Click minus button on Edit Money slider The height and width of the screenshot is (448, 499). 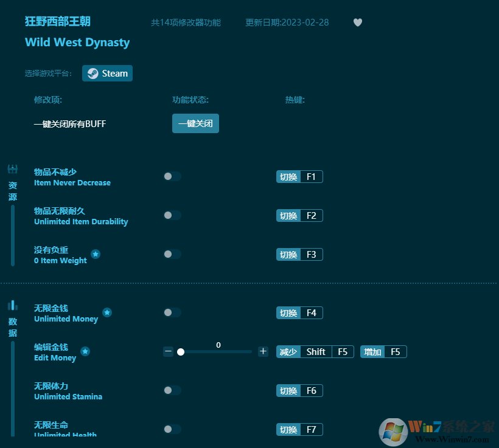click(x=169, y=352)
